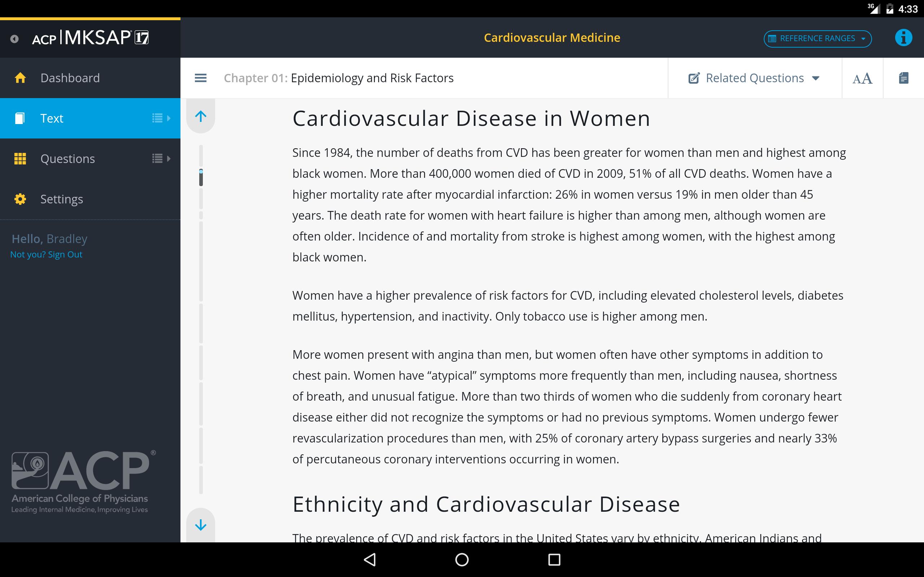Expand the Questions section list arrow

(x=161, y=158)
